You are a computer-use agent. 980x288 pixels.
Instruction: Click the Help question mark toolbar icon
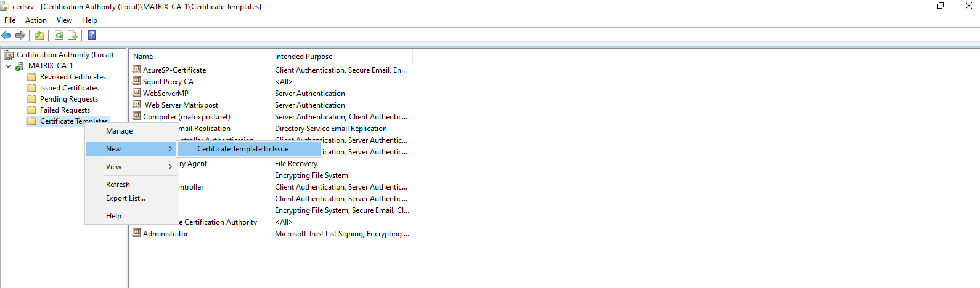[91, 35]
